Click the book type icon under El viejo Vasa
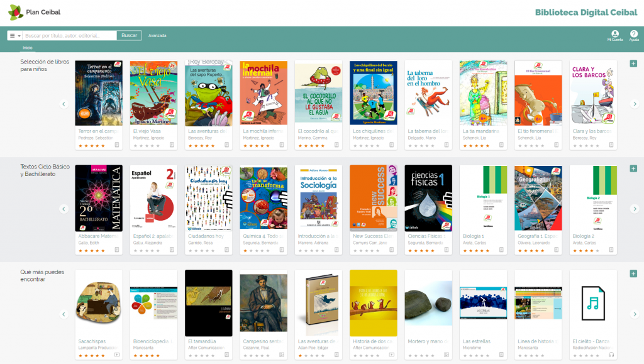This screenshot has height=364, width=644. click(x=172, y=145)
